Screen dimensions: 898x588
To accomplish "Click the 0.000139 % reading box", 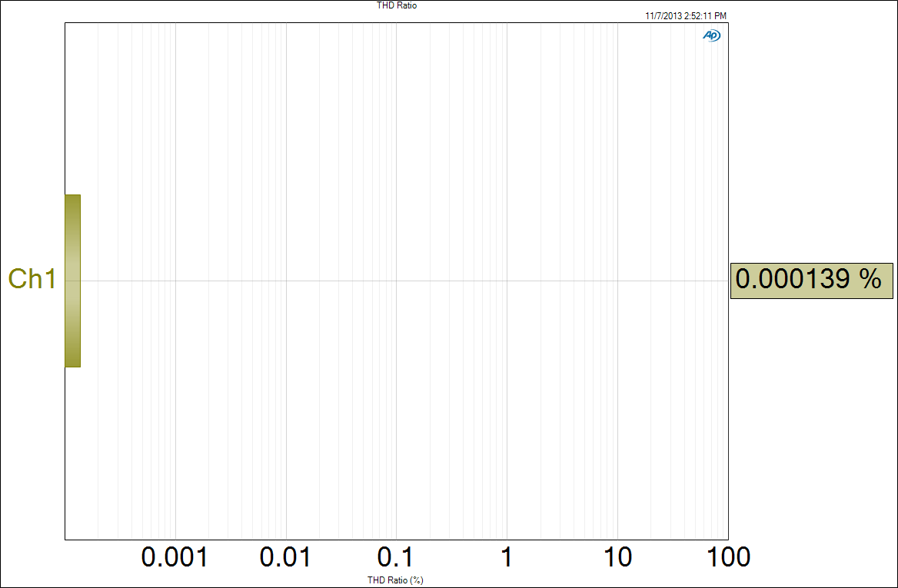I will pyautogui.click(x=812, y=281).
